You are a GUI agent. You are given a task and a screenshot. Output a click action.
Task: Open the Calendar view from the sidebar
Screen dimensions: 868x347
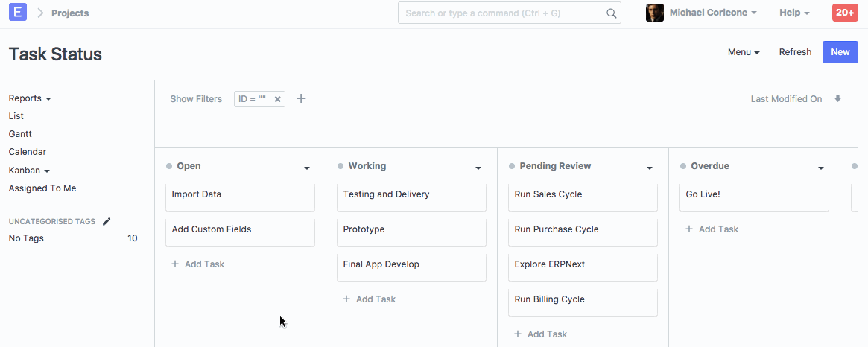[x=28, y=152]
